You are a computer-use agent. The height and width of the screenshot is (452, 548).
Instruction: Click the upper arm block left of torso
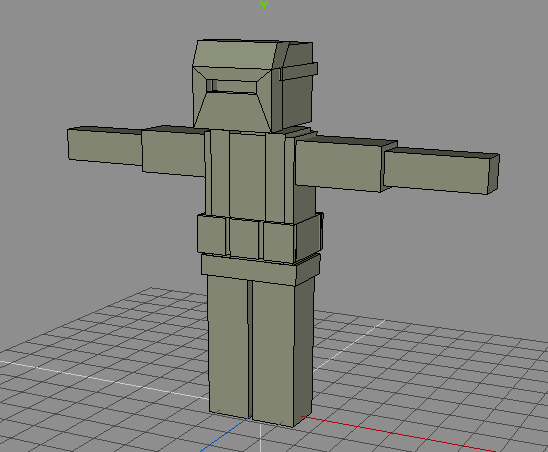[173, 152]
